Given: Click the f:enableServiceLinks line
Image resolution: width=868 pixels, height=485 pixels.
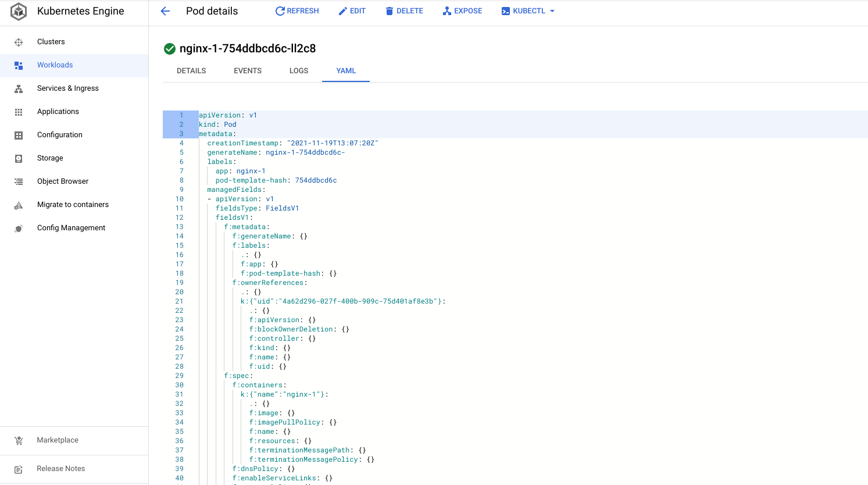Looking at the screenshot, I should [x=283, y=478].
